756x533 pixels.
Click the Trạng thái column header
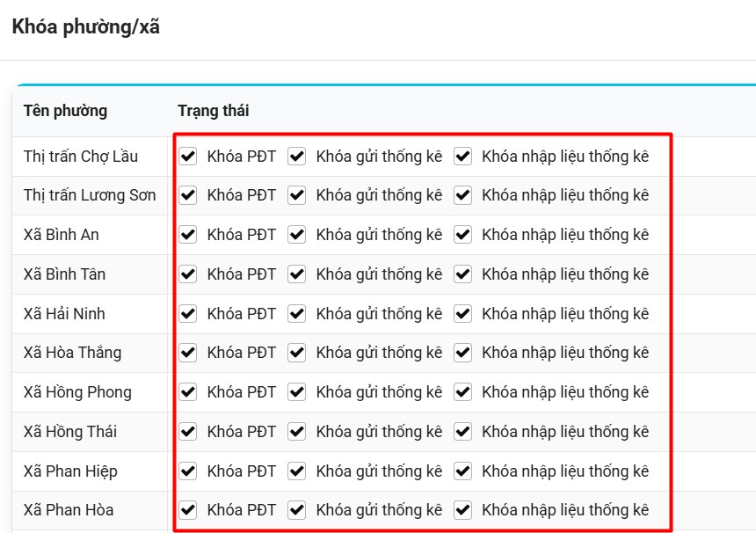[x=213, y=111]
